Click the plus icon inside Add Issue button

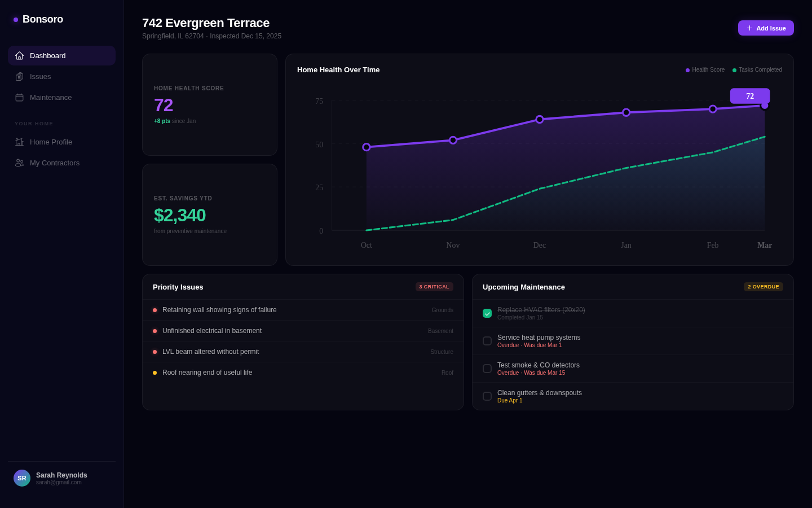[x=749, y=28]
